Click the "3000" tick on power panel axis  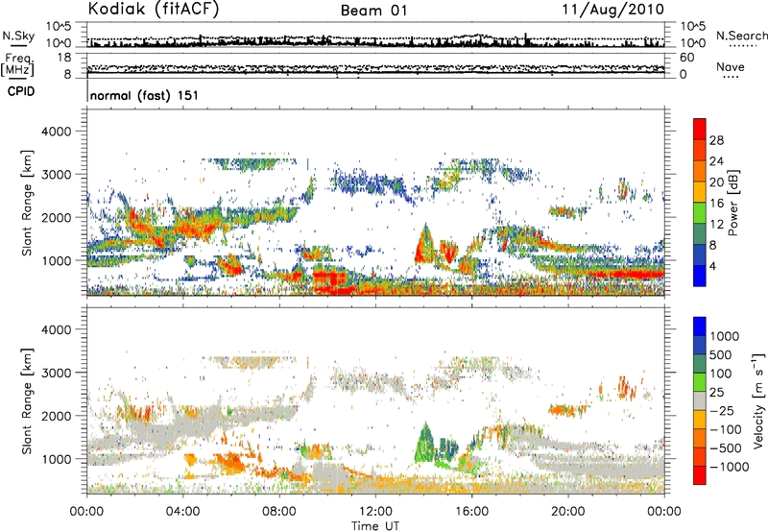56,175
